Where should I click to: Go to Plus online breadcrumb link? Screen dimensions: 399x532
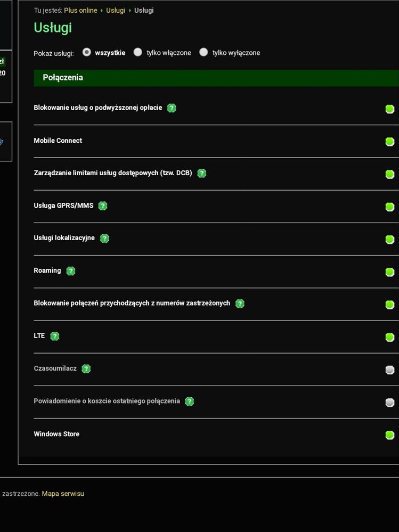[80, 10]
